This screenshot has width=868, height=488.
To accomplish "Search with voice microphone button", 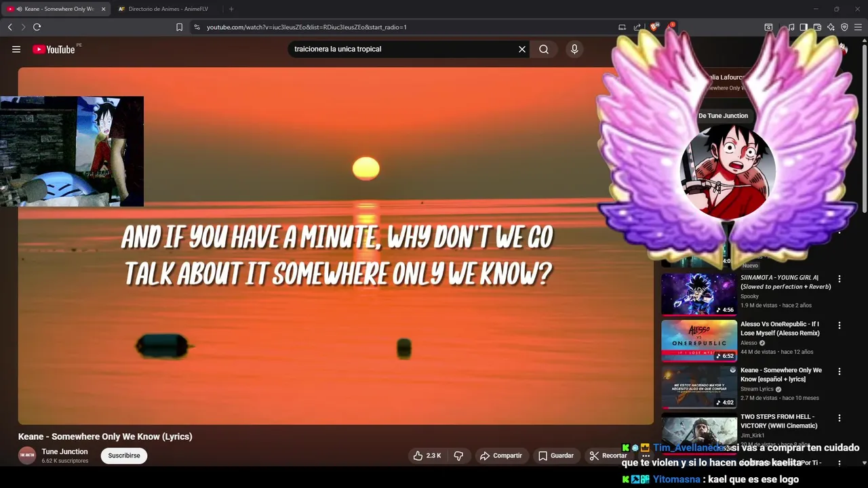I will pos(574,49).
